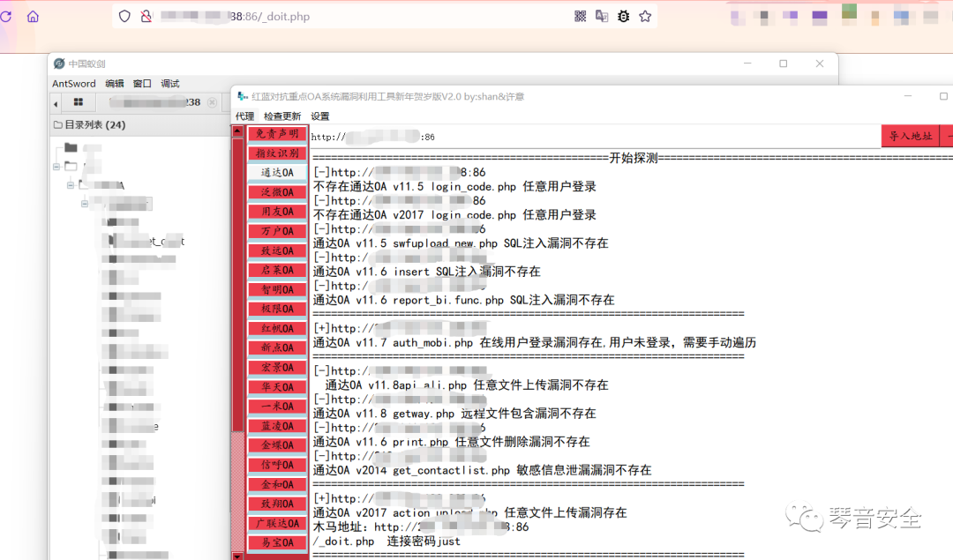Viewport: 953px width, 560px height.
Task: Switch to AntSword tab ending in 38
Action: point(157,102)
